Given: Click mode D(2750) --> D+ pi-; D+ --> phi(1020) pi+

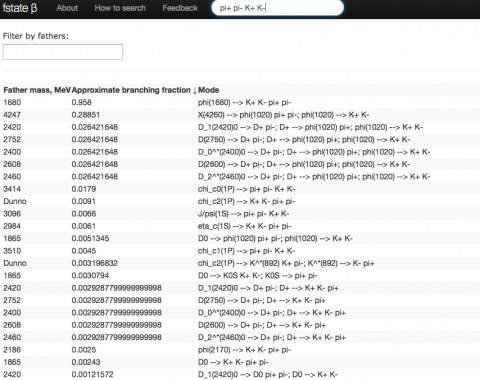Looking at the screenshot, I should (x=304, y=139).
